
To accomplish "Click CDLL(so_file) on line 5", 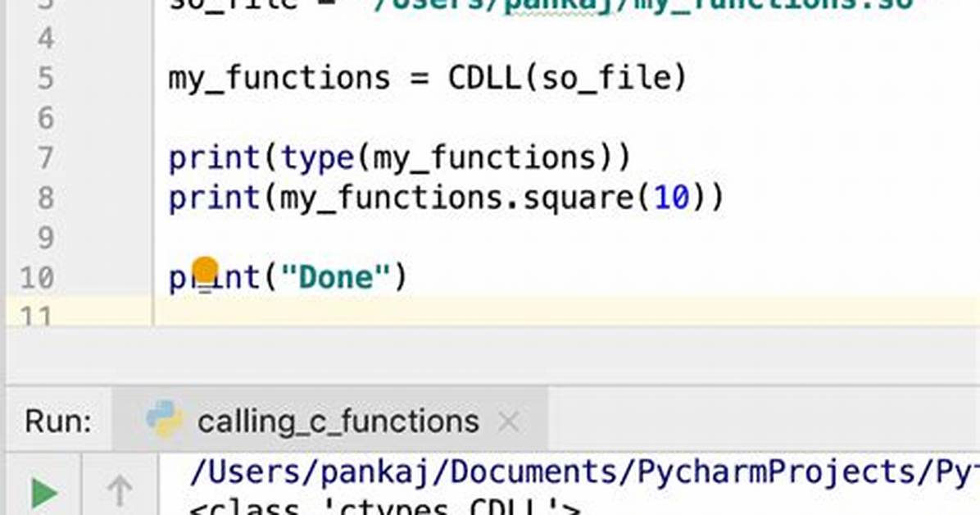I will (568, 78).
